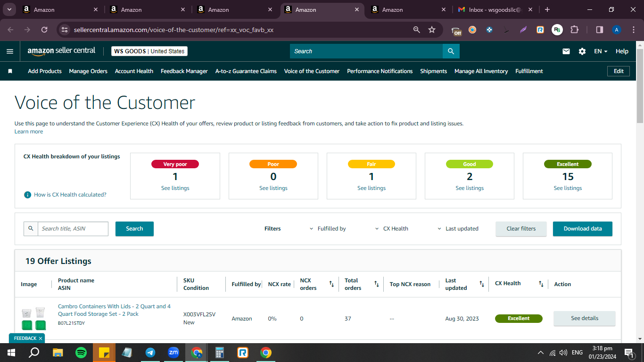
Task: Open Help in the Seller Central header
Action: pyautogui.click(x=622, y=51)
